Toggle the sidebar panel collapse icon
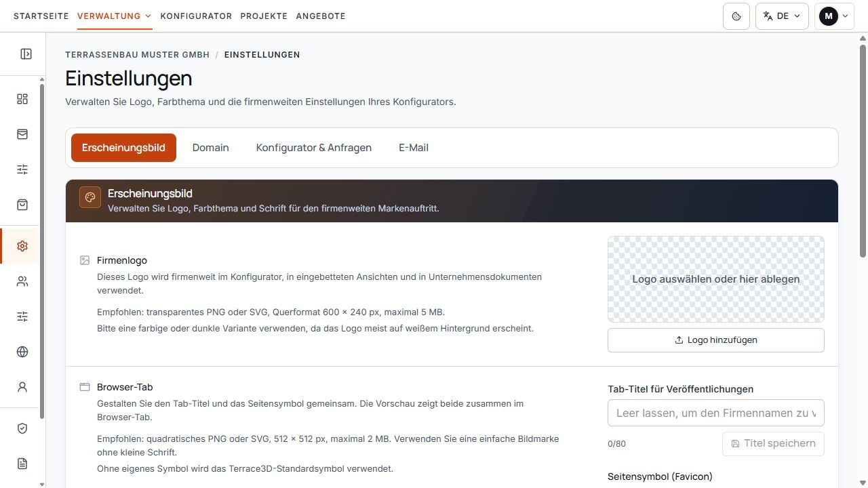The image size is (868, 488). (26, 54)
